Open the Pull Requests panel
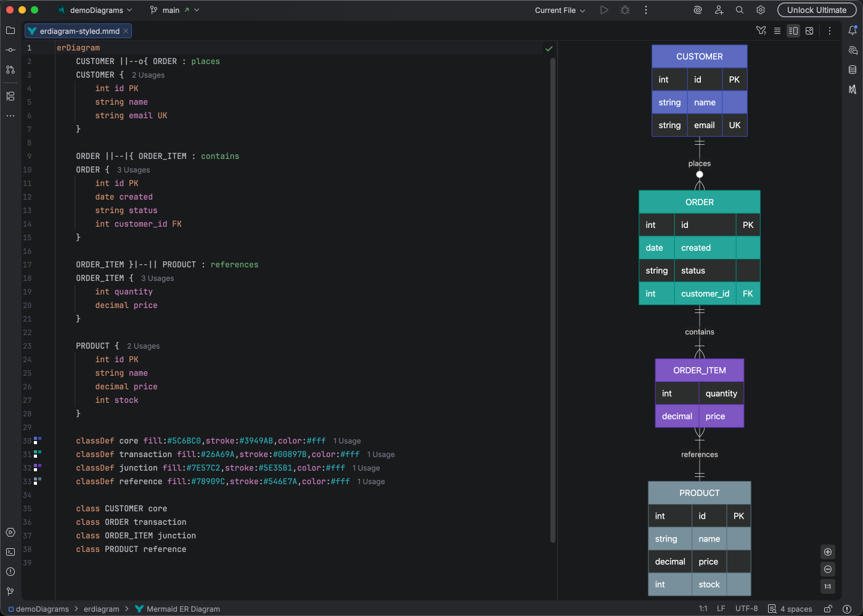The height and width of the screenshot is (616, 863). pyautogui.click(x=10, y=70)
